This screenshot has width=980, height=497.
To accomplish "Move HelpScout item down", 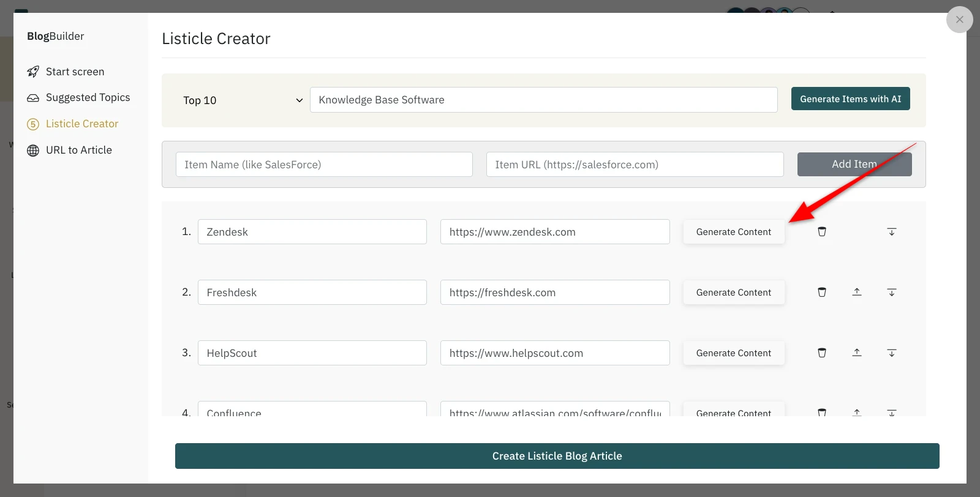I will pyautogui.click(x=892, y=353).
